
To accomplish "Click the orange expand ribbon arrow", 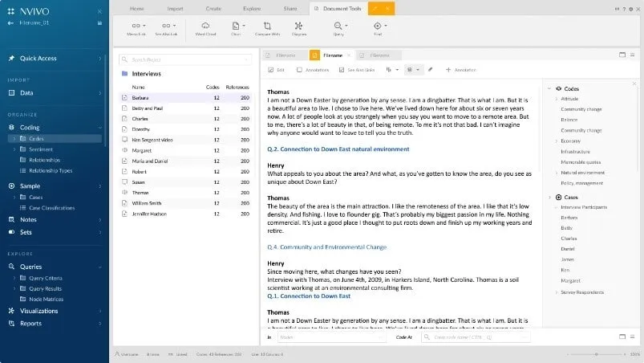I will point(375,8).
